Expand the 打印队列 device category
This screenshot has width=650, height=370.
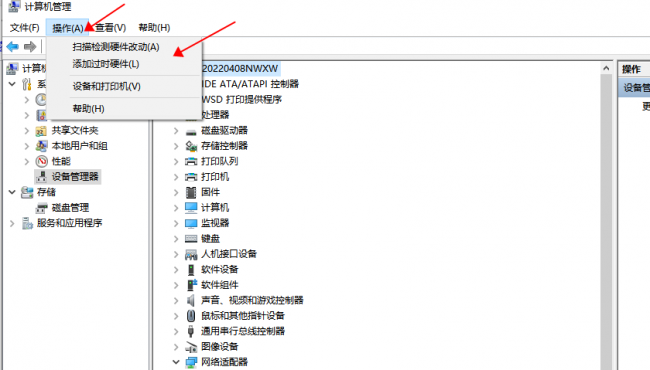(x=176, y=162)
